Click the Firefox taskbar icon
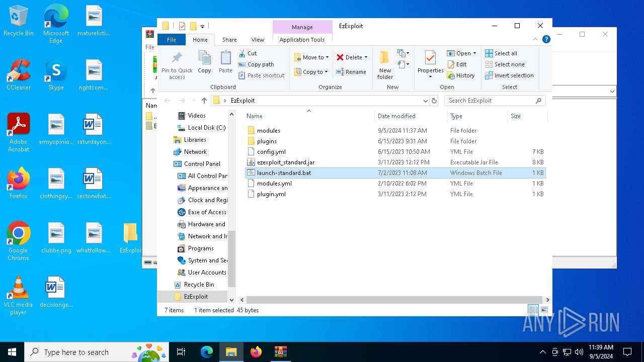 click(x=256, y=352)
